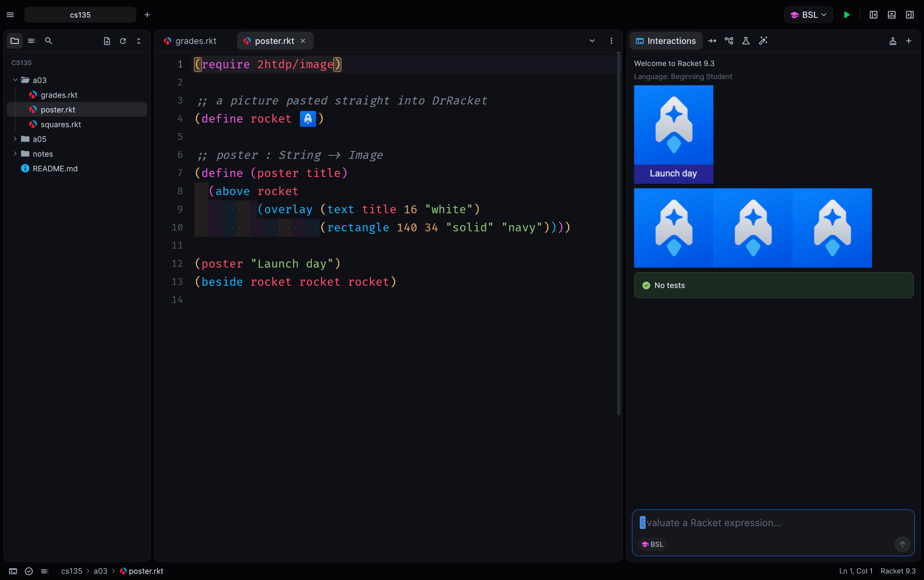This screenshot has width=924, height=580.
Task: Open the stepper panel icon
Action: click(x=712, y=41)
